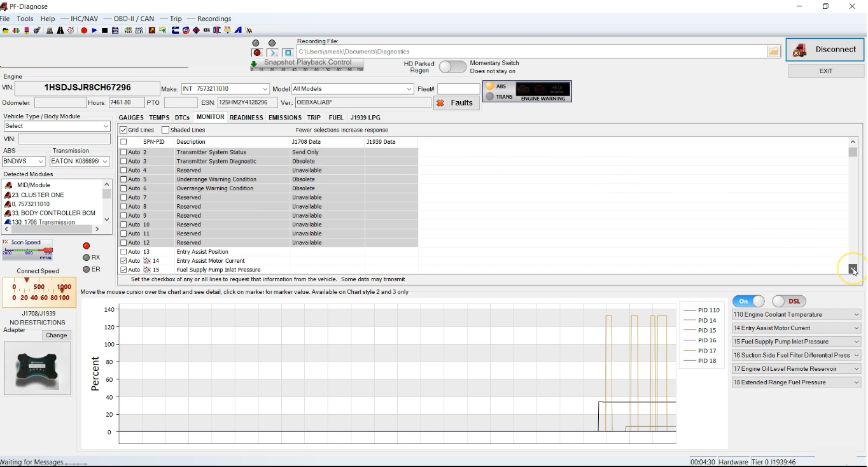The image size is (868, 467).
Task: Click the open folder icon in the toolbar
Action: 6,31
